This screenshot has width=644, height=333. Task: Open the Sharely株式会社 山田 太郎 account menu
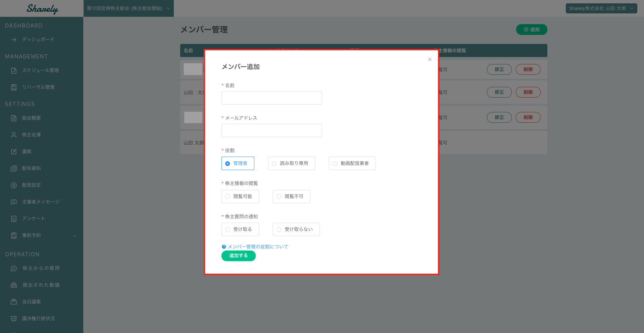601,8
